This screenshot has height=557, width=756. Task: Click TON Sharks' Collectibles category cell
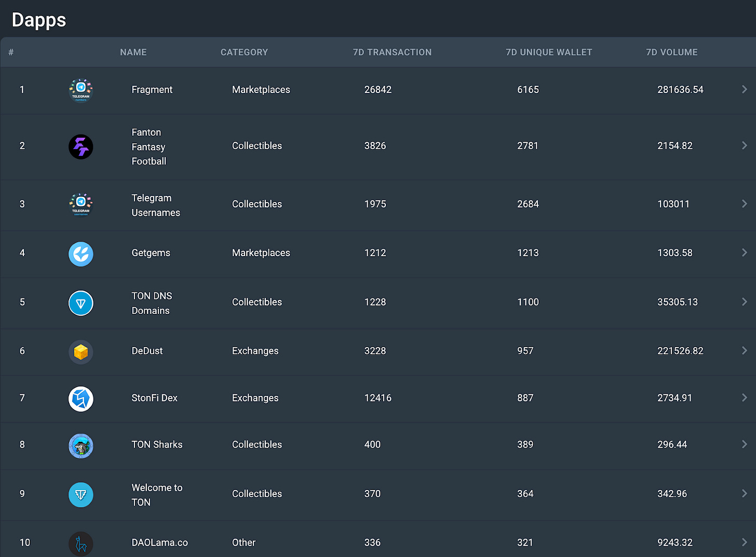click(257, 444)
